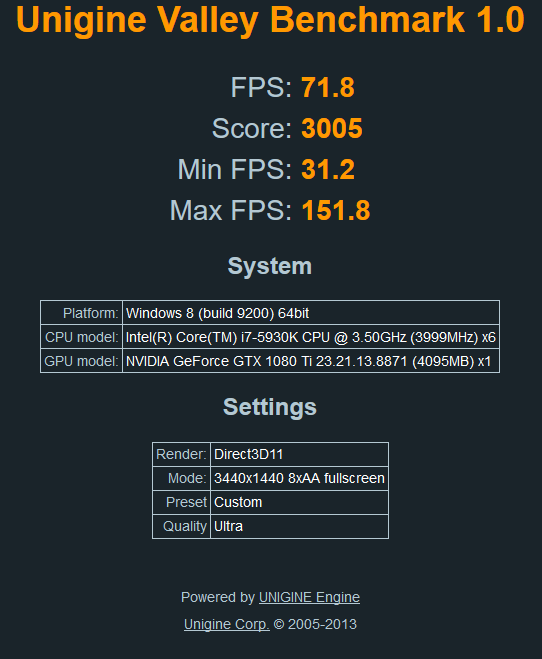Image resolution: width=542 pixels, height=659 pixels.
Task: Click the 3440x1440 8xAA fullscreen mode cell
Action: click(299, 478)
